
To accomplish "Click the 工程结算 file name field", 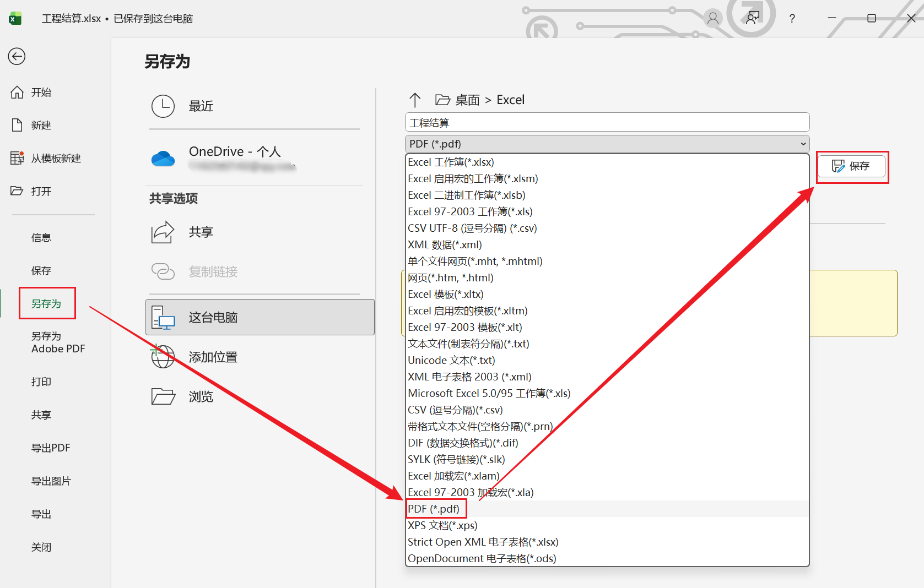I will (606, 122).
